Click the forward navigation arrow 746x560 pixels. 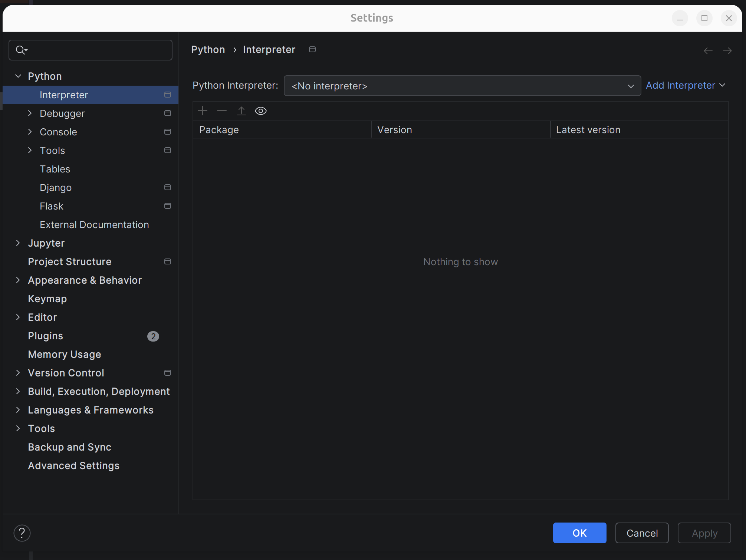coord(727,50)
